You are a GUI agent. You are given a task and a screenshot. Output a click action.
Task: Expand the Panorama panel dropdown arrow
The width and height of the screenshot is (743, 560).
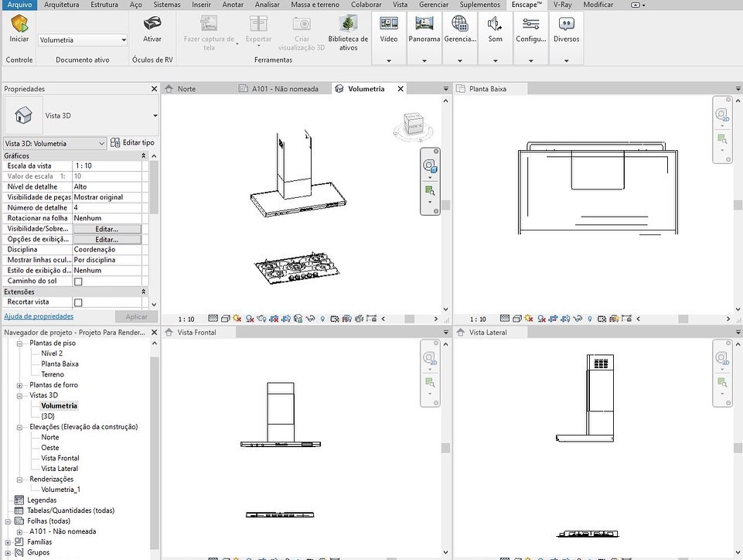pos(424,60)
